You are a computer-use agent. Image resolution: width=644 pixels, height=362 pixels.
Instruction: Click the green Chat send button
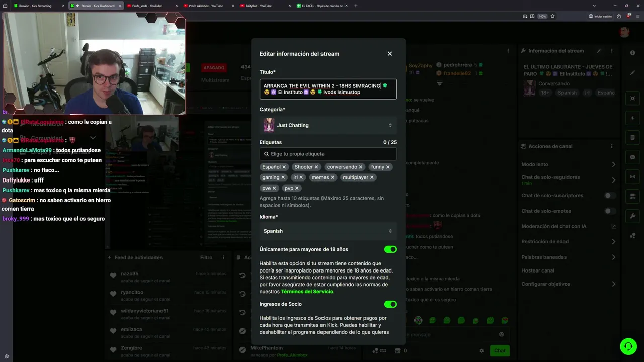(x=500, y=350)
